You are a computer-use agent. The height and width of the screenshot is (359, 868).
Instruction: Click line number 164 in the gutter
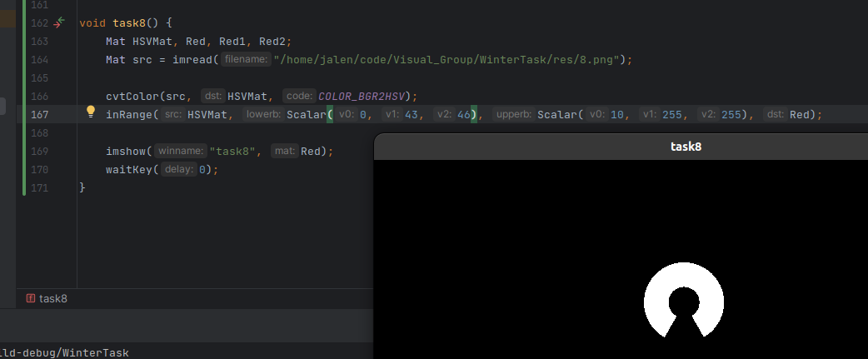39,60
